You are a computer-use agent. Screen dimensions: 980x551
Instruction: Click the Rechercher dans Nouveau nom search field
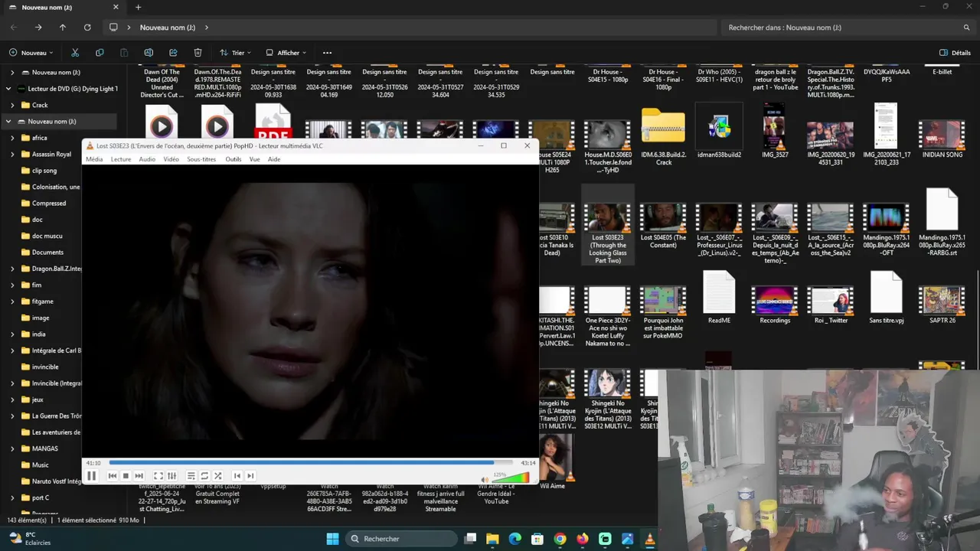point(848,28)
